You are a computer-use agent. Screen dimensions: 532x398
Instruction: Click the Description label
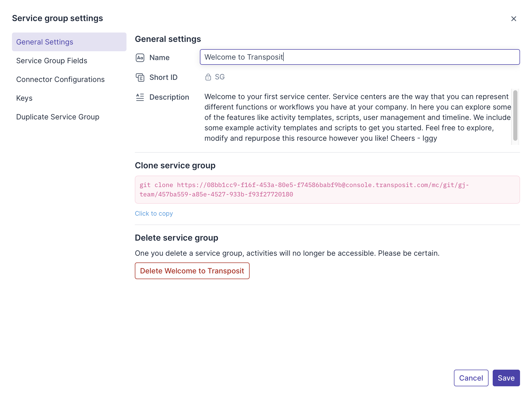(169, 97)
